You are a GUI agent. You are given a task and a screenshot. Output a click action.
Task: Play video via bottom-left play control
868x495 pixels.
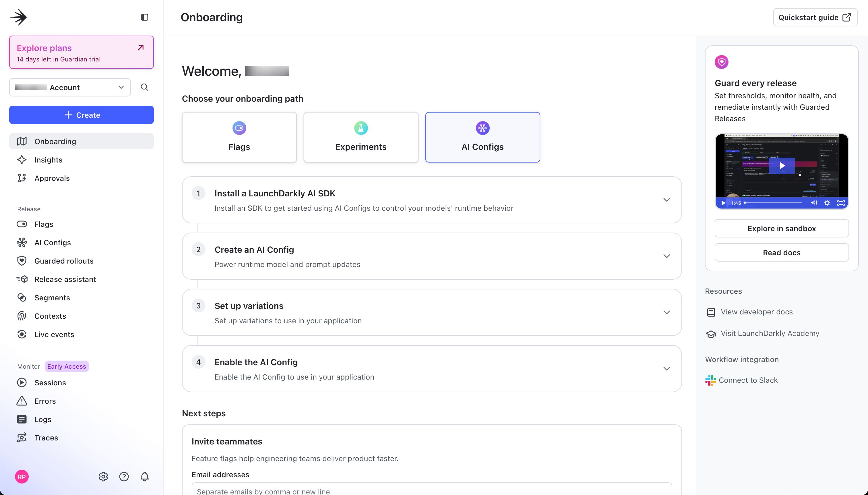(723, 203)
